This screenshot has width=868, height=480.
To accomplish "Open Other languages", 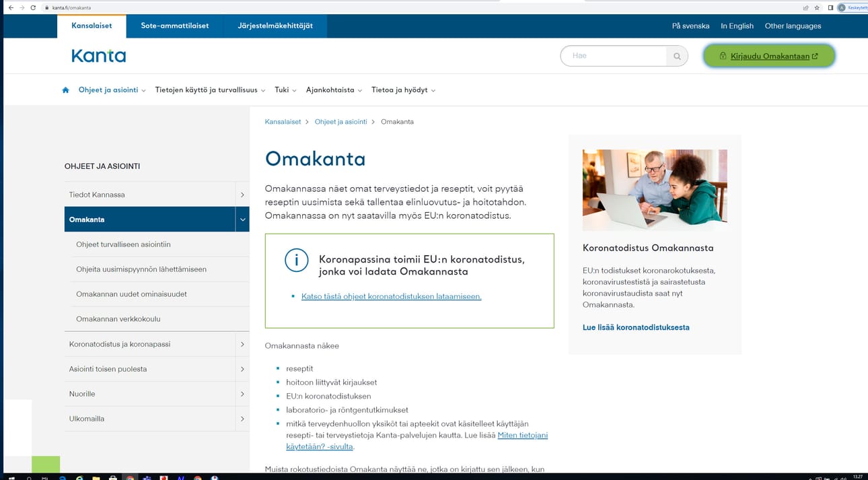I will (x=793, y=26).
